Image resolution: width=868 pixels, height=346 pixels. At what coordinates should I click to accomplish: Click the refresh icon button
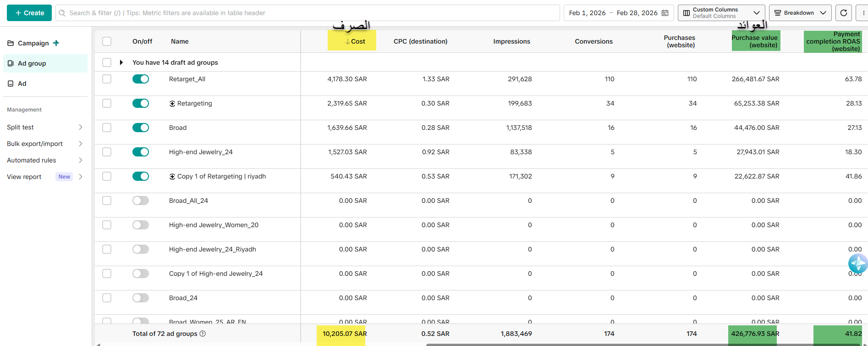coord(844,13)
